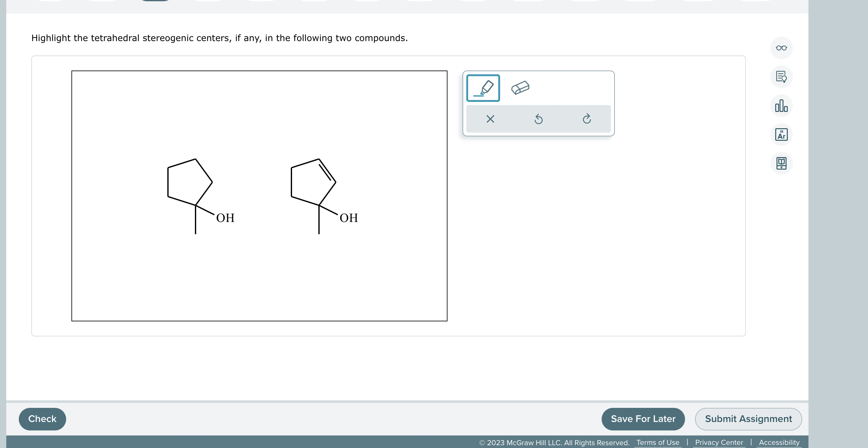The height and width of the screenshot is (448, 868).
Task: Open the Accessibility link
Action: tap(779, 443)
